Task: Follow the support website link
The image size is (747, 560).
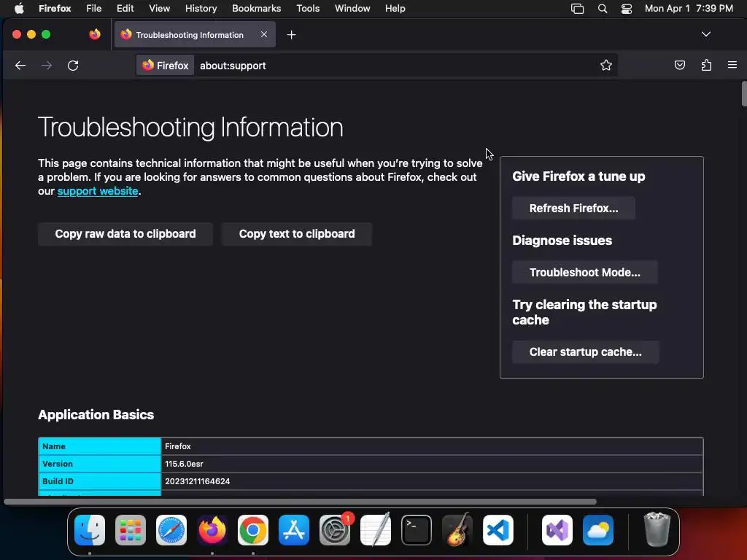Action: click(98, 191)
